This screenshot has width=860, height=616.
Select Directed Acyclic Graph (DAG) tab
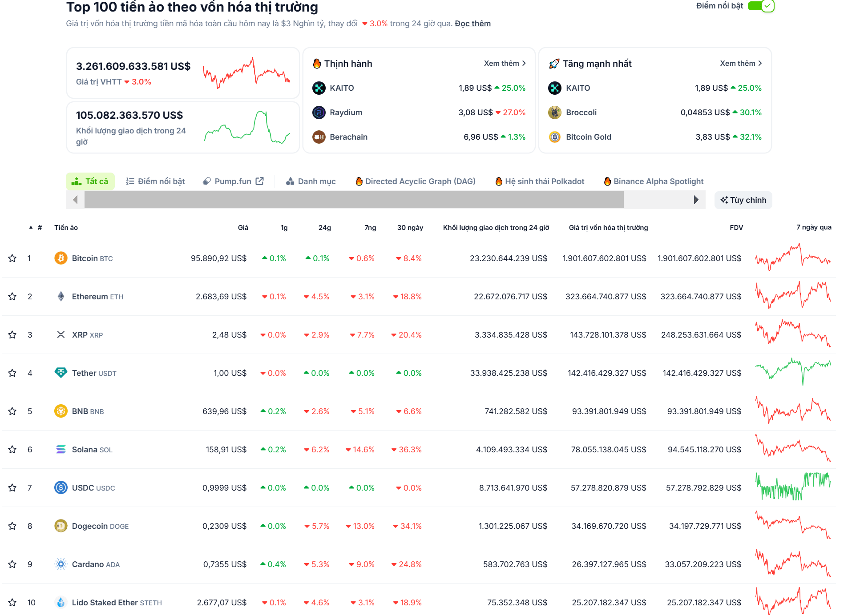(416, 181)
